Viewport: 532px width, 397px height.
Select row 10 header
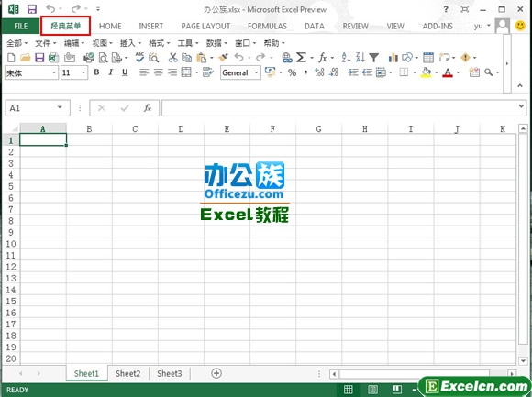click(11, 244)
